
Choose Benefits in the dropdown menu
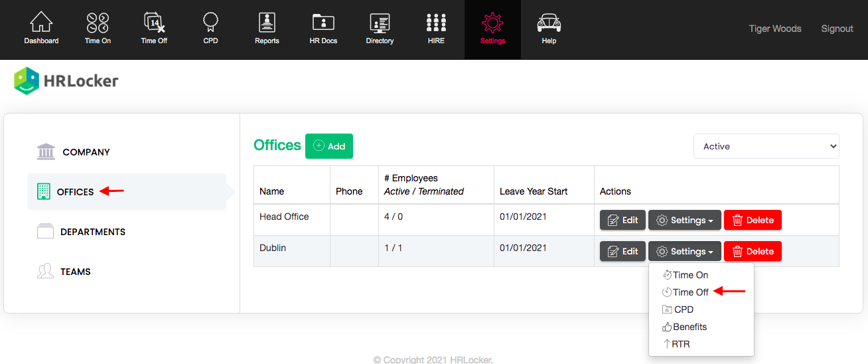pos(689,327)
